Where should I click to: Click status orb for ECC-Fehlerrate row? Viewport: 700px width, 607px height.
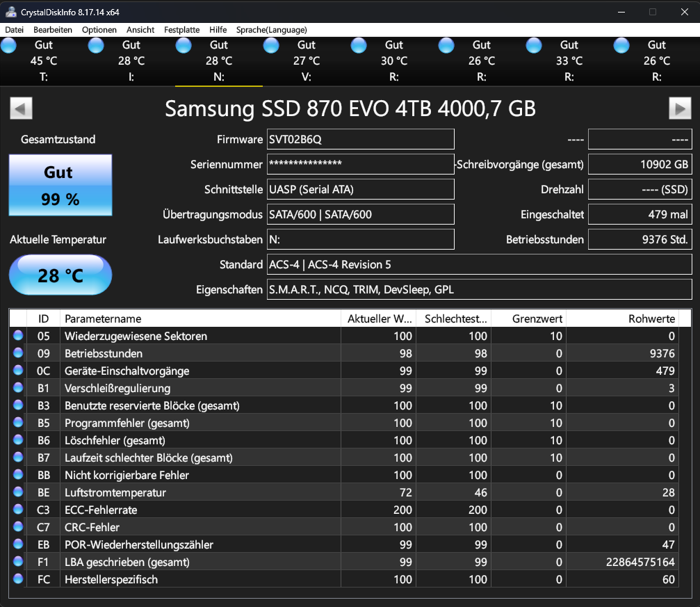[18, 509]
